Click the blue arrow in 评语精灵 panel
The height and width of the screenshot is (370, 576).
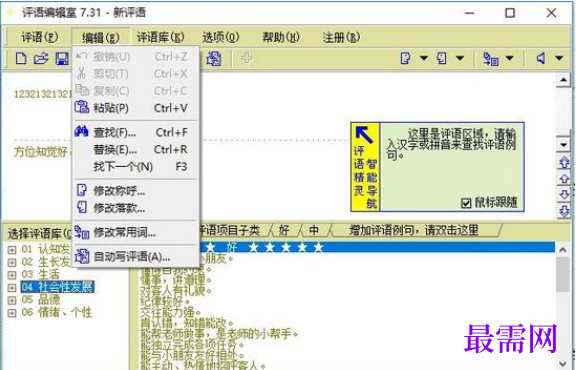click(x=364, y=135)
